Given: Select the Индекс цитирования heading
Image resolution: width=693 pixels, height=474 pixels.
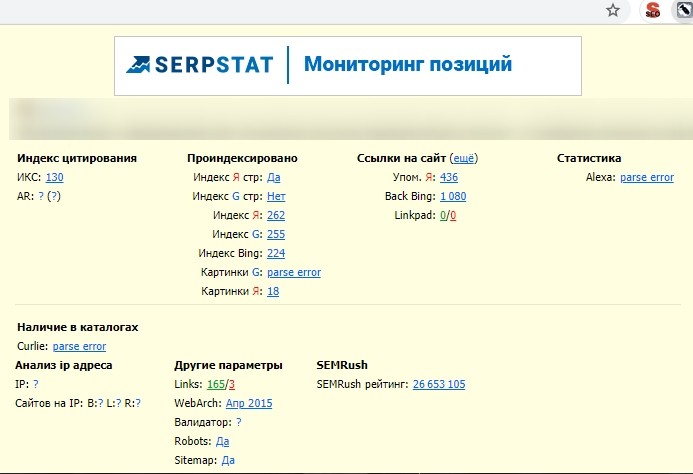Looking at the screenshot, I should click(77, 158).
